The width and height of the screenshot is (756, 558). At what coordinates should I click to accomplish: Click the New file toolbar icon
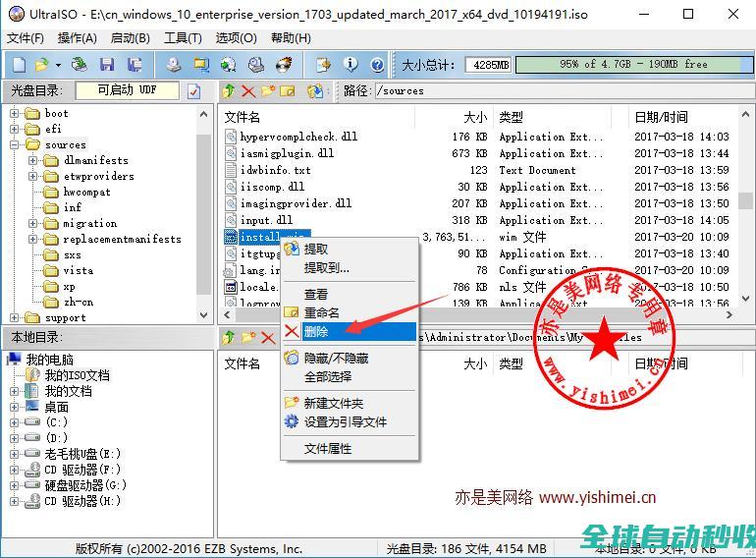point(19,65)
